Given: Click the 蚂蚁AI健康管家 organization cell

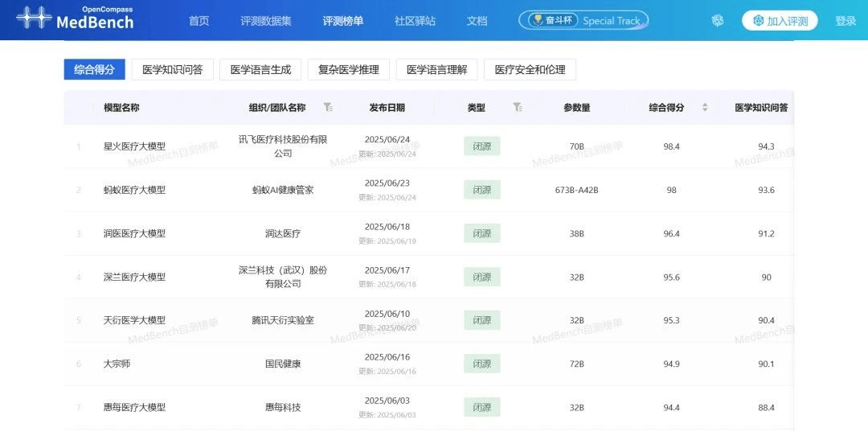Looking at the screenshot, I should [283, 190].
